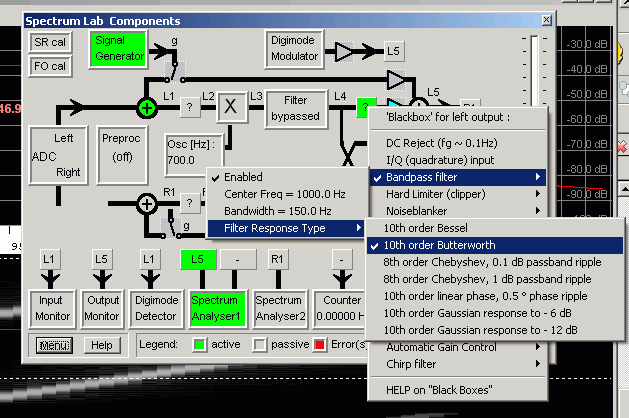Viewport: 629px width, 418px height.
Task: Click the vertical level slider at right
Action: point(534,70)
